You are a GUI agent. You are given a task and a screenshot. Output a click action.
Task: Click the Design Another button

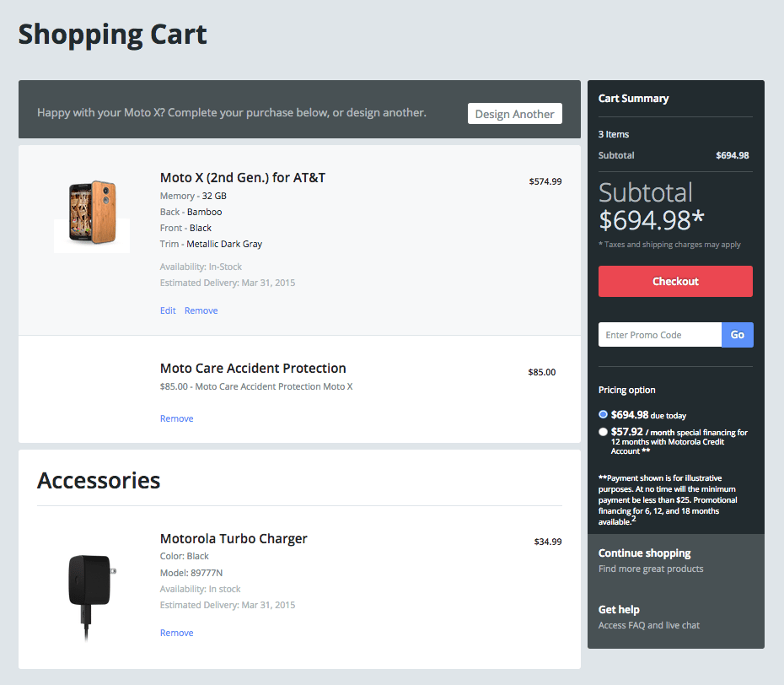click(x=514, y=114)
